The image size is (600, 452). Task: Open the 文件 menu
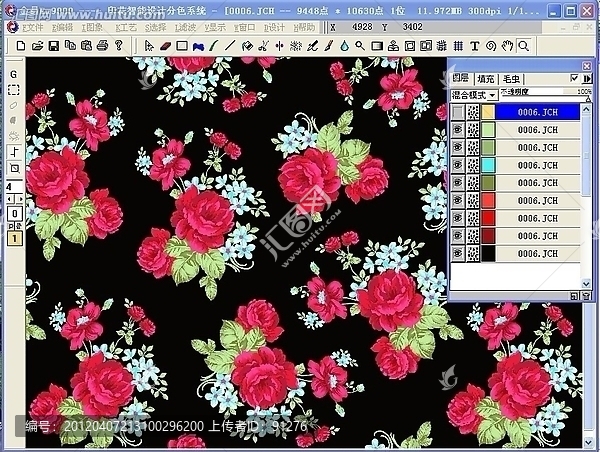pyautogui.click(x=32, y=28)
